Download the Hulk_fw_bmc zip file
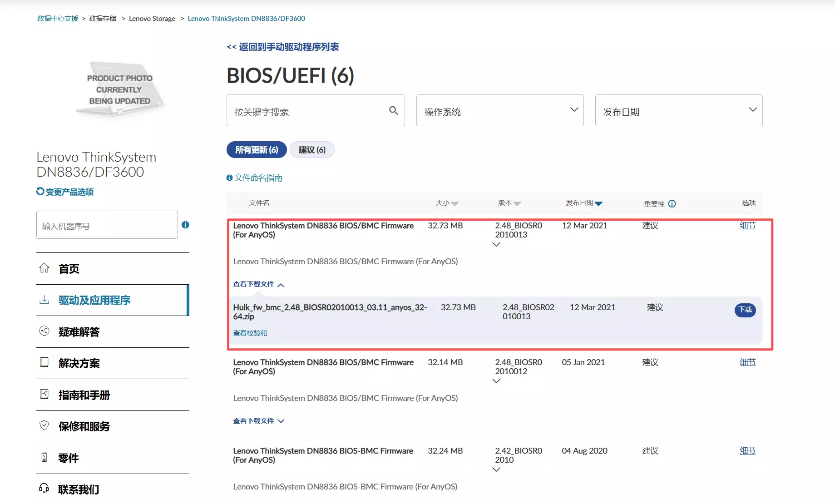This screenshot has width=835, height=504. click(745, 310)
